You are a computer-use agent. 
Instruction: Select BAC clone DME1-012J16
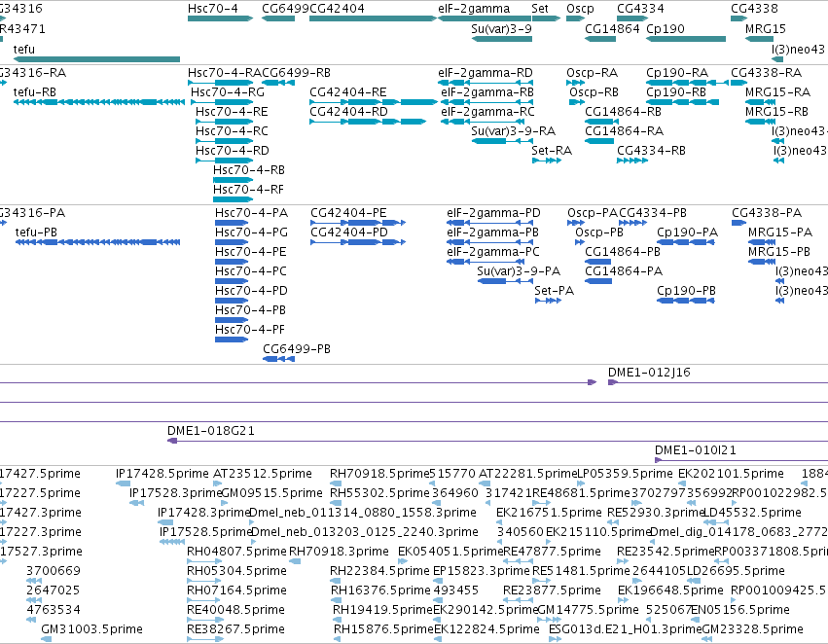pos(718,382)
